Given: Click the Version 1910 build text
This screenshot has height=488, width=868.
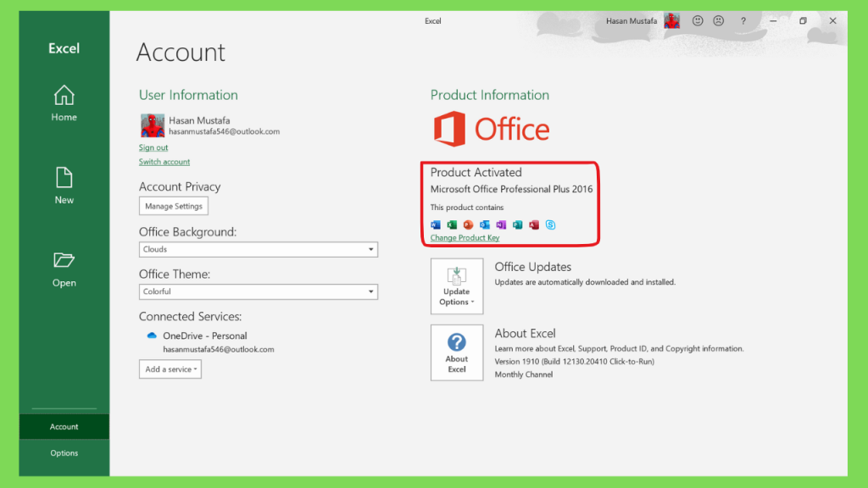Looking at the screenshot, I should click(575, 362).
